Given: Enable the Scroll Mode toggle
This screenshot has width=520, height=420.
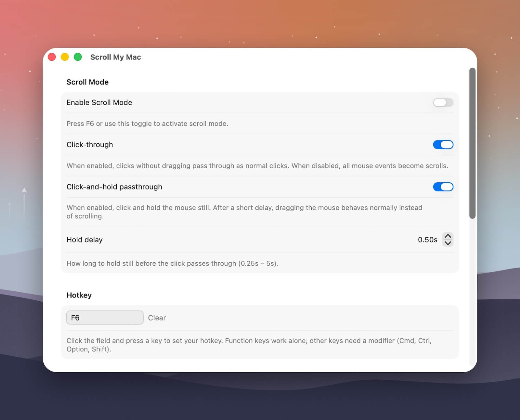Looking at the screenshot, I should coord(443,102).
